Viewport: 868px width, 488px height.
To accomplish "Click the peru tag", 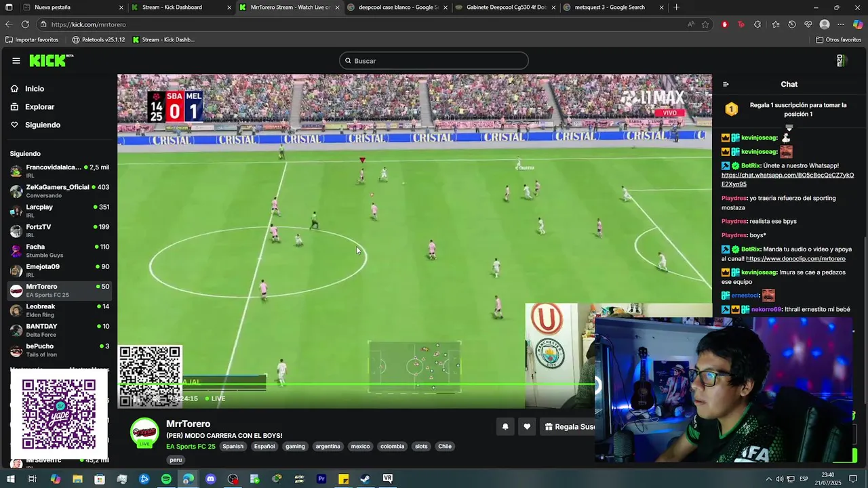I will [176, 460].
